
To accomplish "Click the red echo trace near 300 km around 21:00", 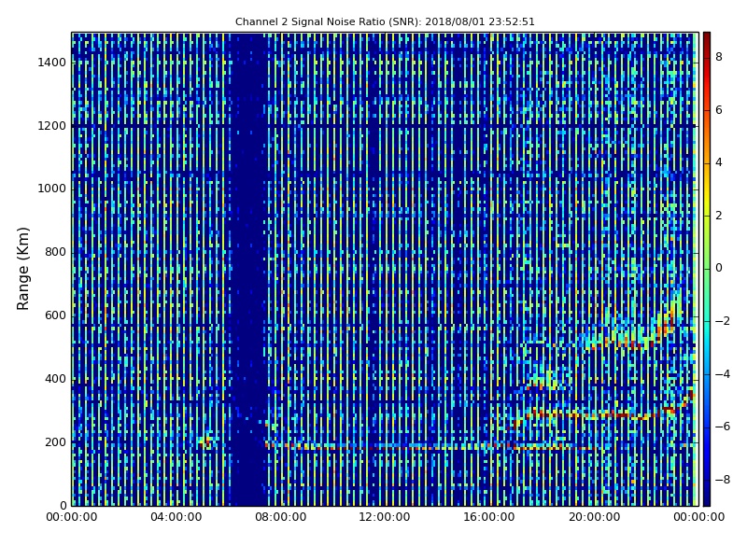I will click(619, 415).
